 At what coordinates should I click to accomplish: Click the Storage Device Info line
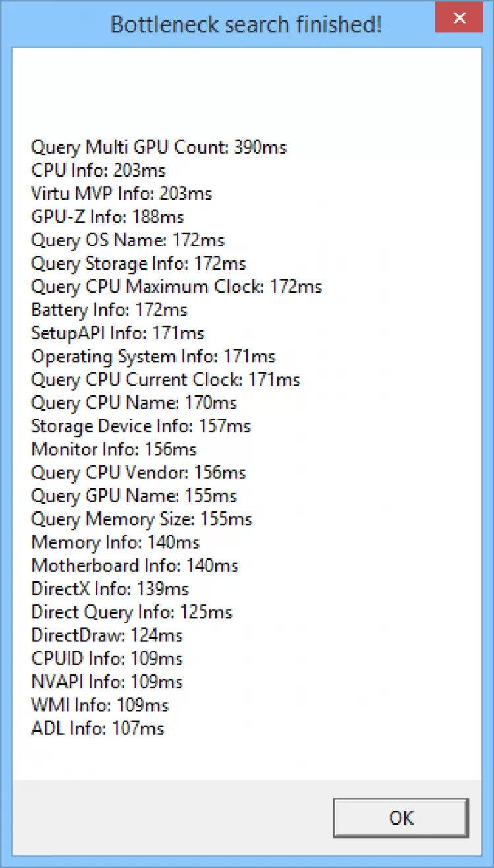(141, 426)
